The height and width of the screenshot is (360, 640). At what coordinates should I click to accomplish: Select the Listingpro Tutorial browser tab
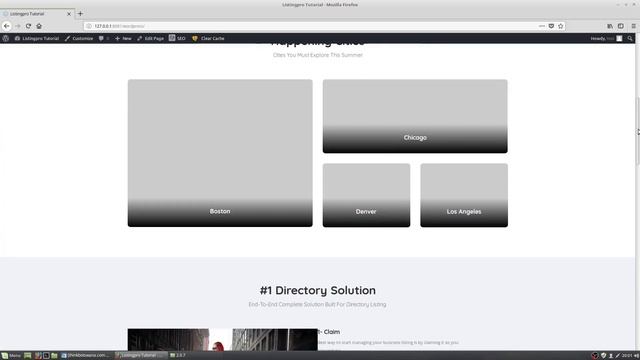coord(37,13)
